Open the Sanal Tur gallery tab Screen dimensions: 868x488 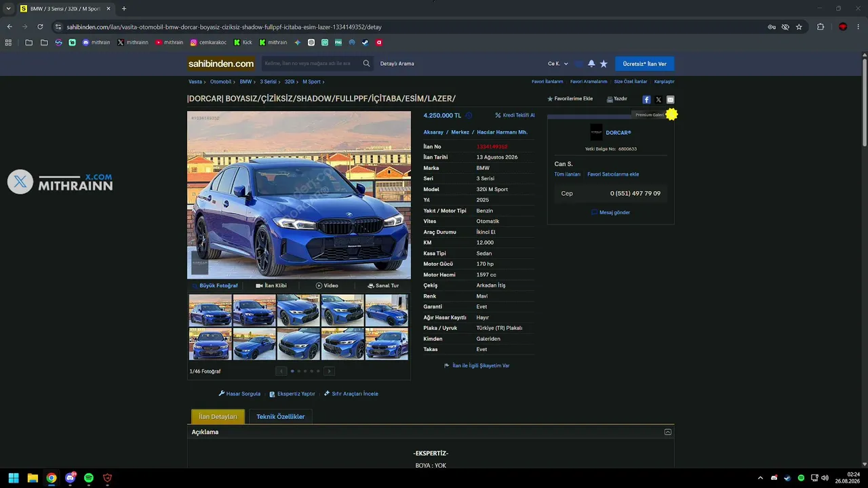(x=383, y=285)
